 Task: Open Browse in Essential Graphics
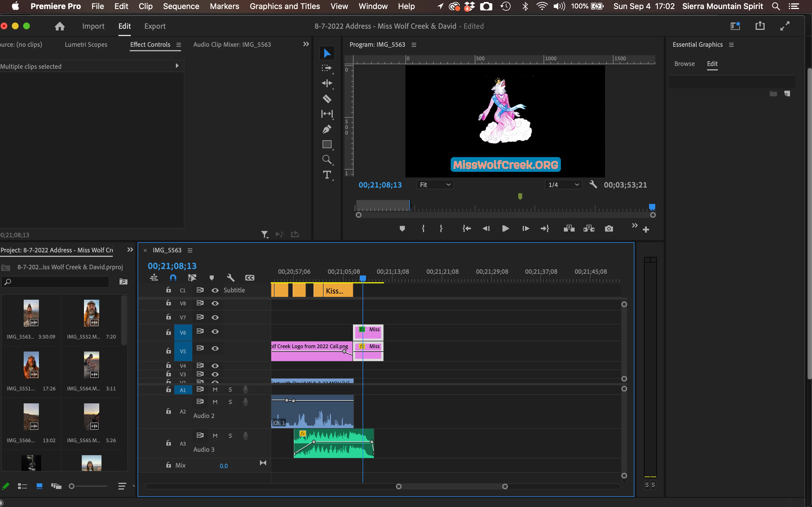684,64
